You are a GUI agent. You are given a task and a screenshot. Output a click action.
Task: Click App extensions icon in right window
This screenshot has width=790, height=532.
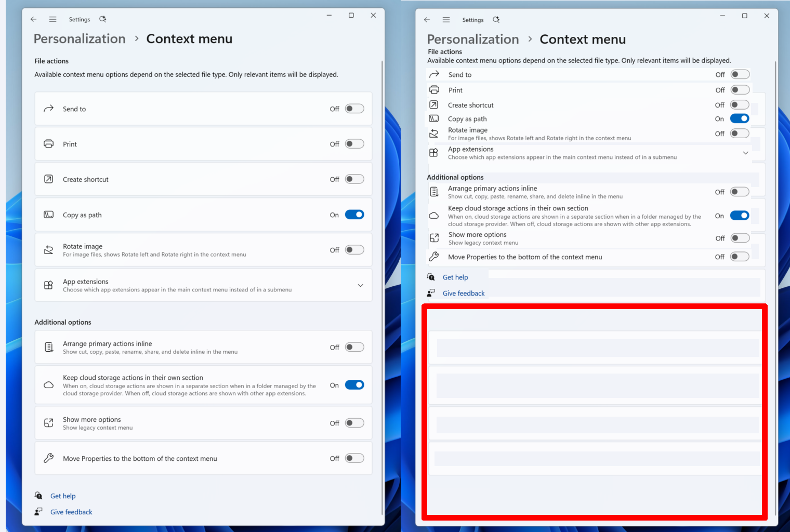(433, 153)
